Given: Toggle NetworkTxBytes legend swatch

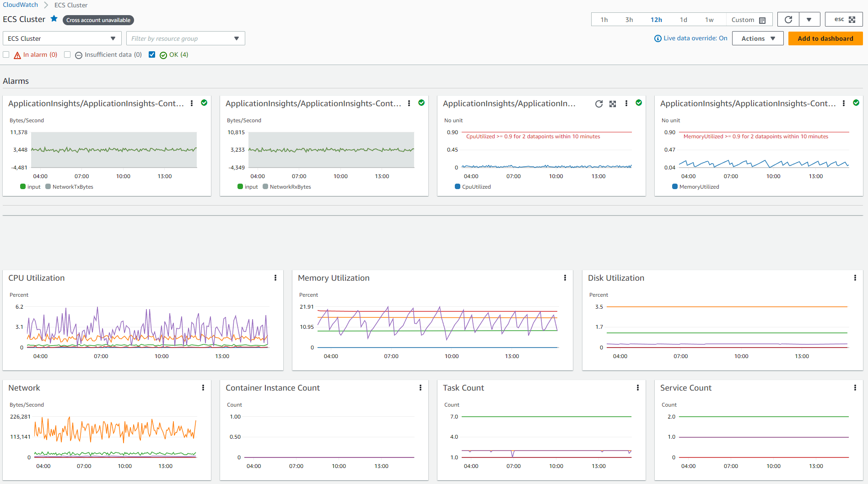Looking at the screenshot, I should (x=48, y=186).
